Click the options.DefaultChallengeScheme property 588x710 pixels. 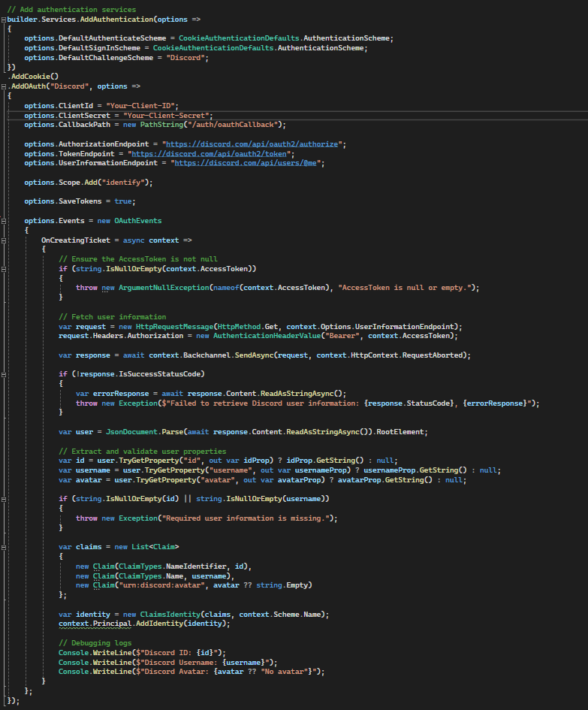coord(89,58)
